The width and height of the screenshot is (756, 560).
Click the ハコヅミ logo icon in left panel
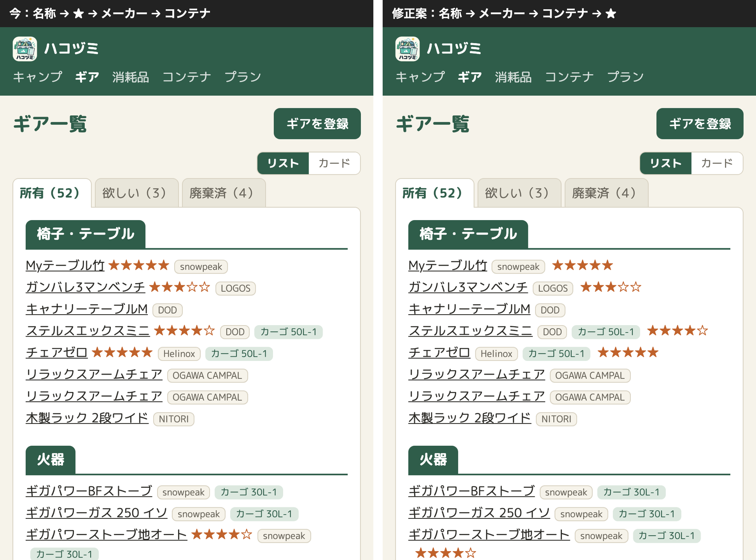coord(25,49)
